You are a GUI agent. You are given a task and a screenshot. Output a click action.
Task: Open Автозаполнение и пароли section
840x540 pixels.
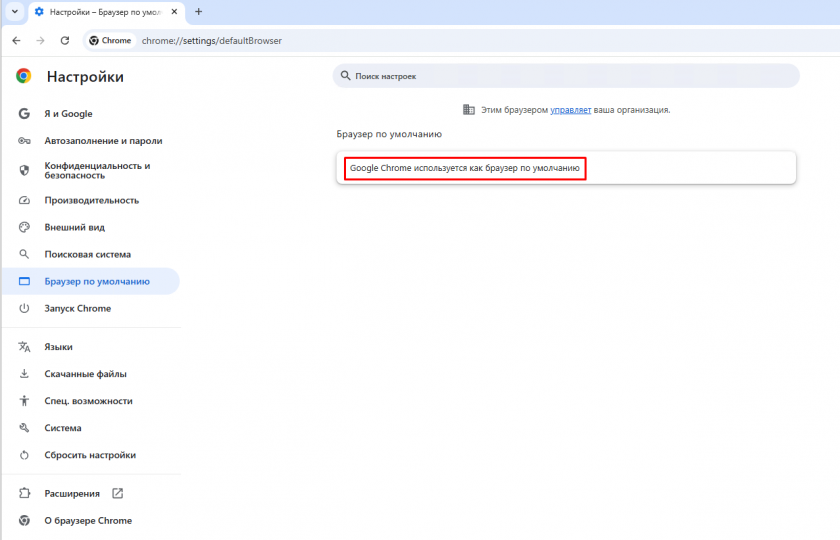(x=102, y=141)
